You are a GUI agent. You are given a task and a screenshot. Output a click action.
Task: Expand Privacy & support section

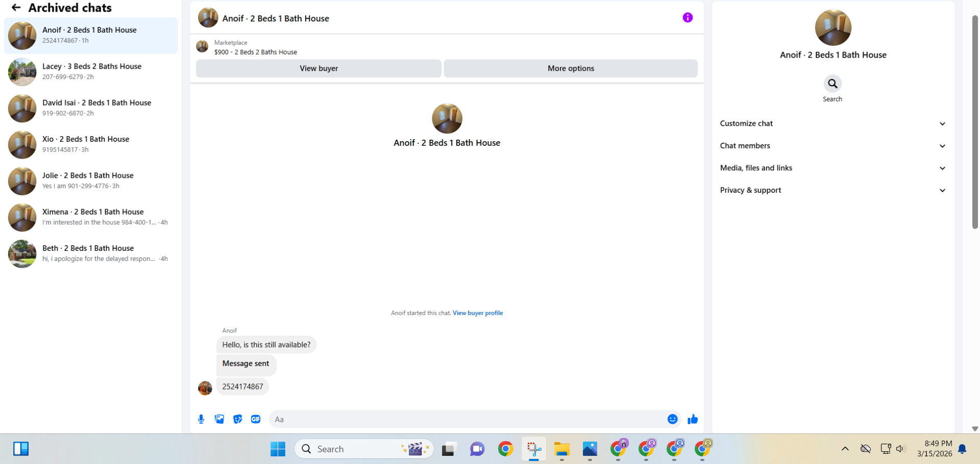click(x=833, y=190)
